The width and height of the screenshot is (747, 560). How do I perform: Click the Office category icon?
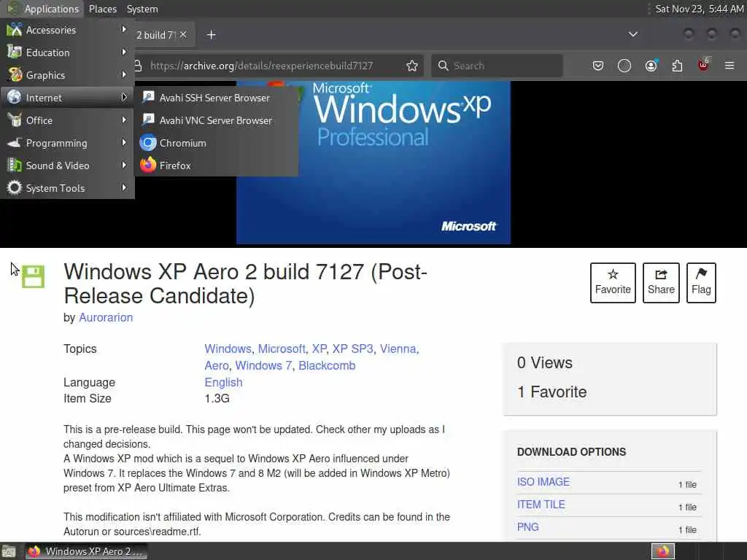pyautogui.click(x=15, y=120)
